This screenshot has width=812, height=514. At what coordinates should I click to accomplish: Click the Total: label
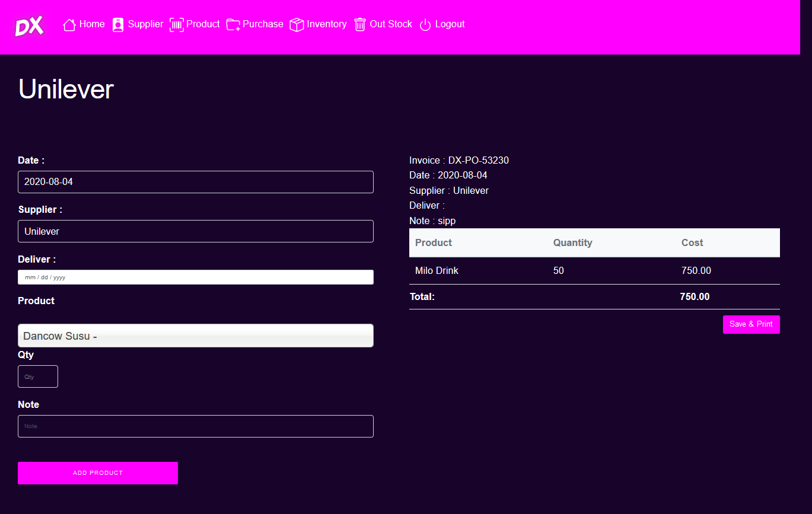point(422,296)
